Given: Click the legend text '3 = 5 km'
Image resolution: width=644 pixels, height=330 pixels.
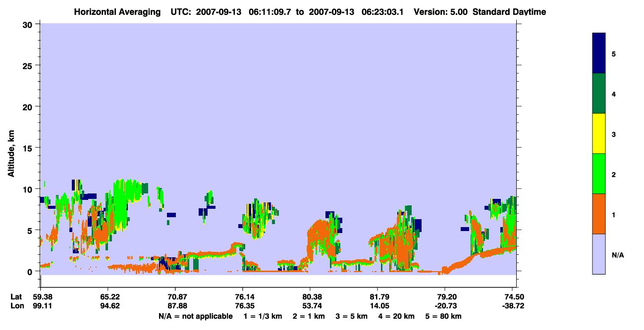Looking at the screenshot, I should 352,316.
